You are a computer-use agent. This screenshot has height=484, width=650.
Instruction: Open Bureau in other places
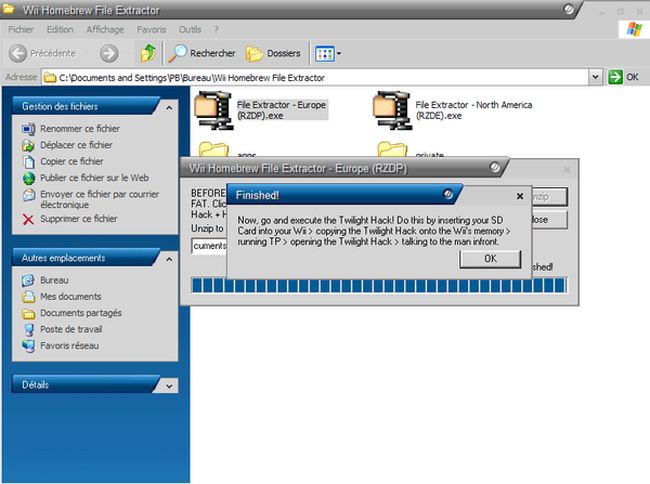[x=54, y=280]
